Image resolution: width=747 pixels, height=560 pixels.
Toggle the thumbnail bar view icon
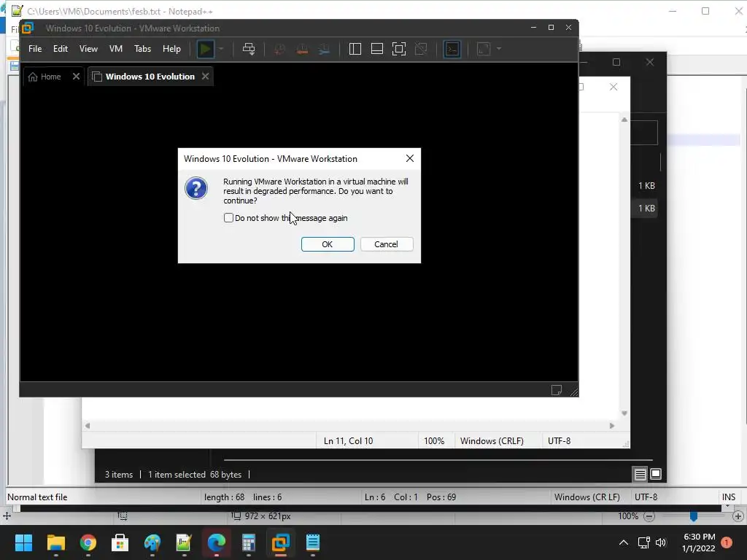pyautogui.click(x=377, y=49)
